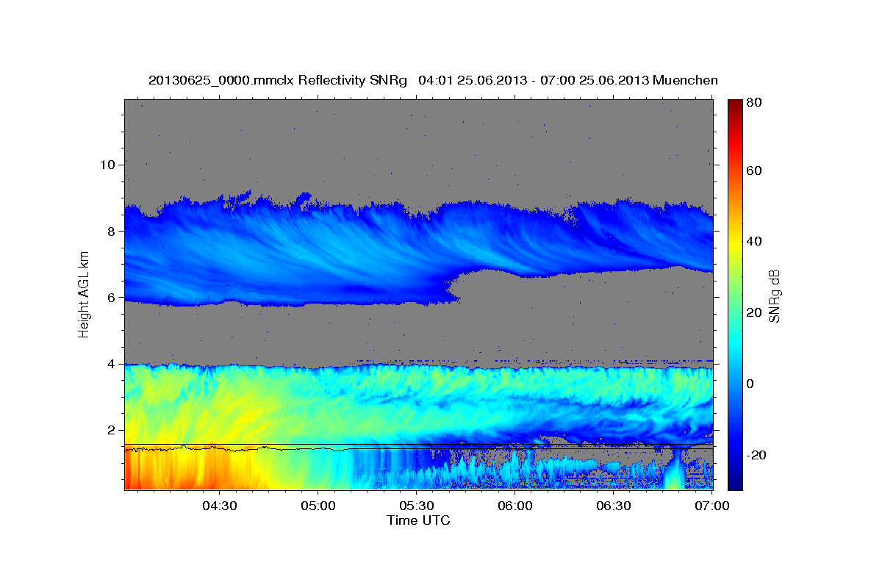Click the colorbar value 0

tap(750, 384)
